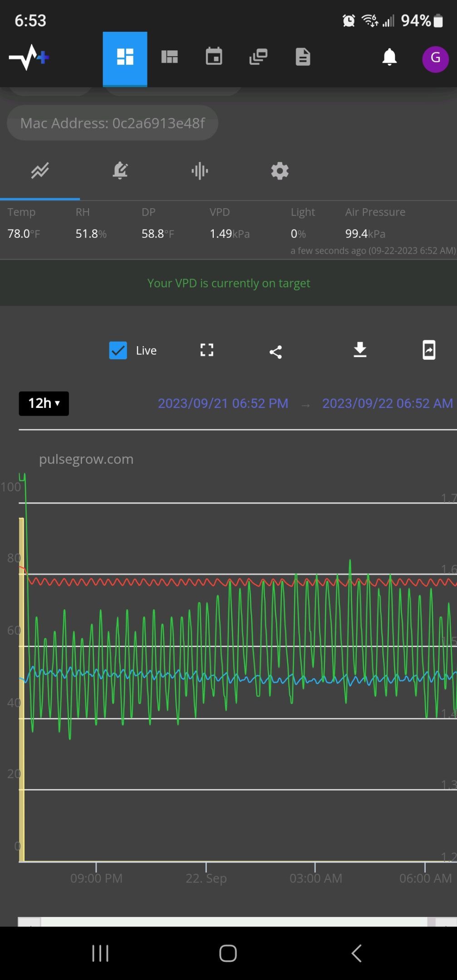Open the dashboard grid view
Screen dimensions: 457x980
[125, 58]
